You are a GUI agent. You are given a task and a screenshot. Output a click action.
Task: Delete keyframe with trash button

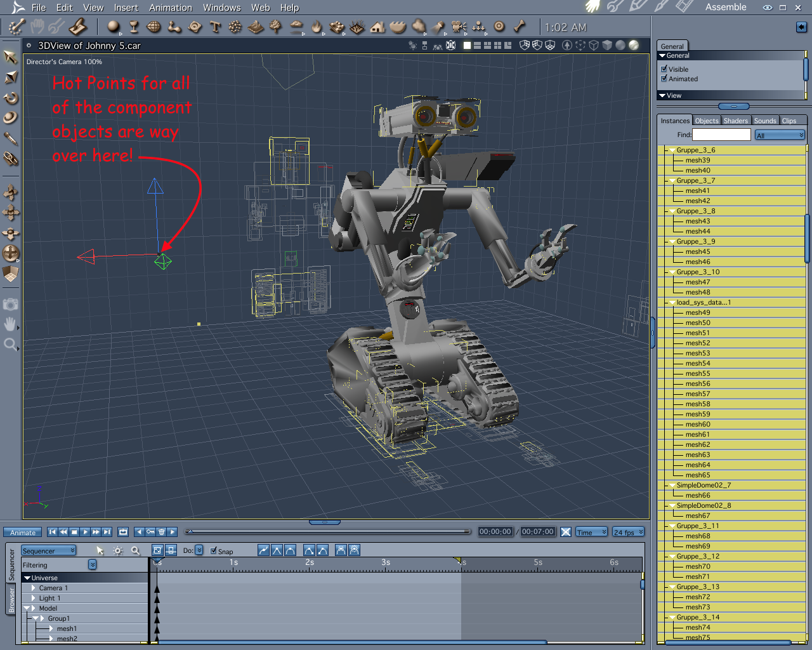click(x=162, y=532)
